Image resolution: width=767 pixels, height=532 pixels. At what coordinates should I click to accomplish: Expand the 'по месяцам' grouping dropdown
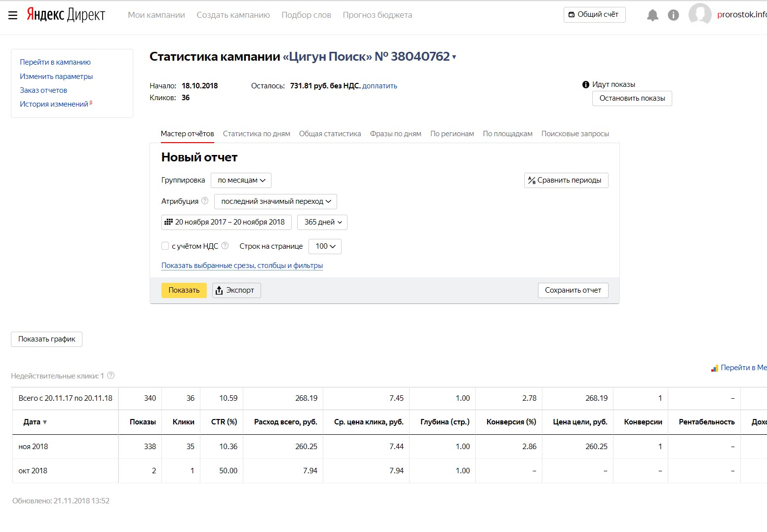tap(241, 180)
